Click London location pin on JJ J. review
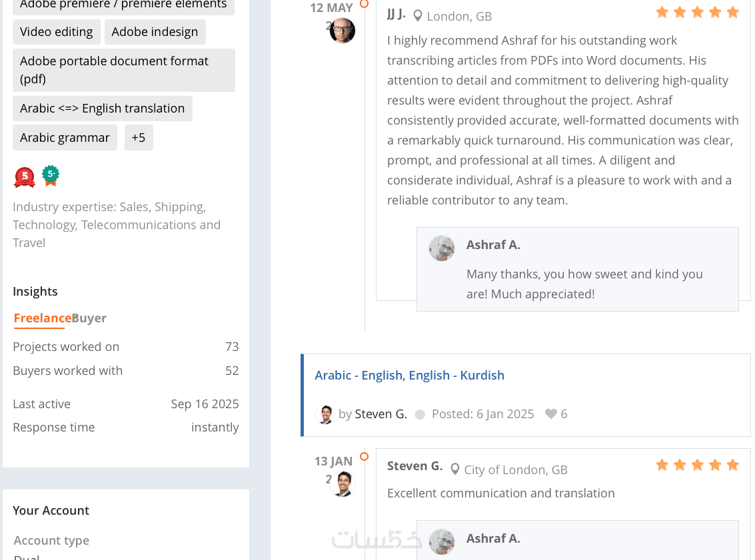 coord(418,15)
